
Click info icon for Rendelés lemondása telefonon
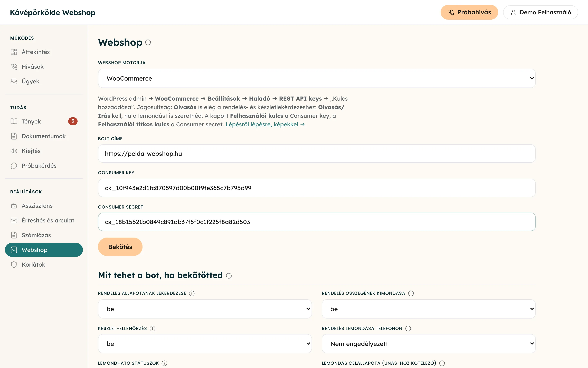pos(408,328)
